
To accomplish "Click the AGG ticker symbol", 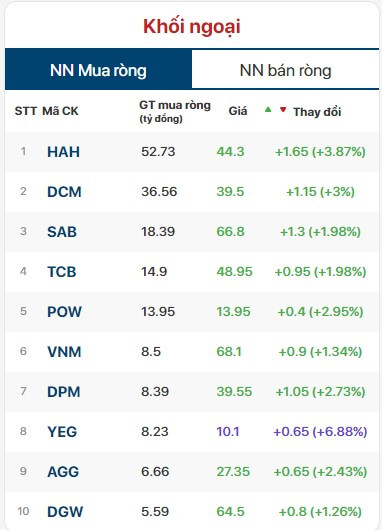I will [63, 472].
